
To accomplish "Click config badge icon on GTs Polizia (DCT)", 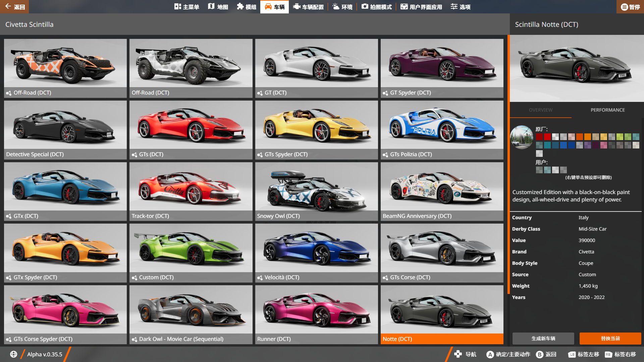I will coord(385,155).
